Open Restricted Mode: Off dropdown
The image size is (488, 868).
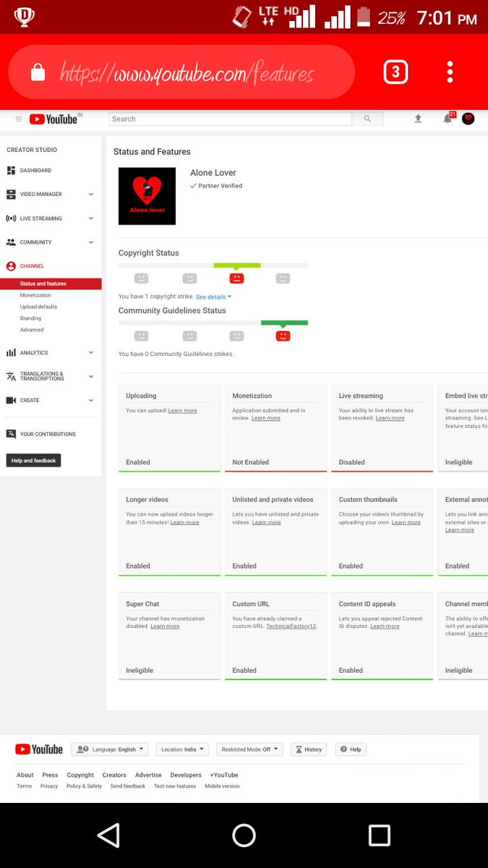coord(249,749)
